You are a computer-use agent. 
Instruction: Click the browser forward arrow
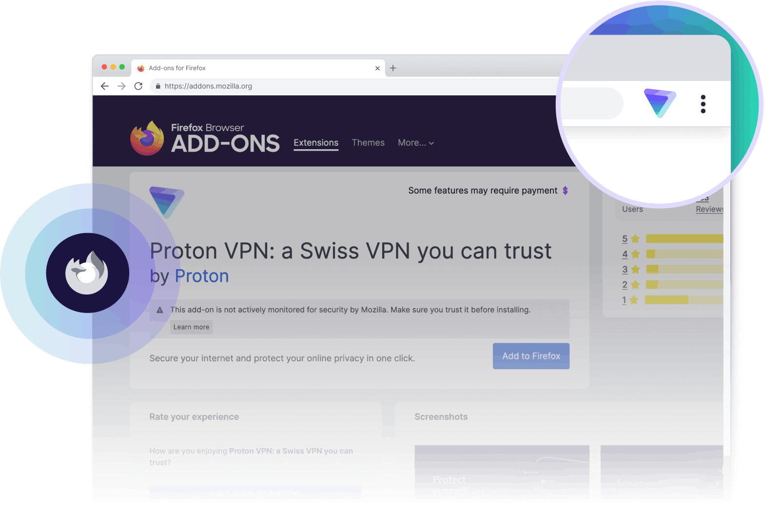pos(121,86)
